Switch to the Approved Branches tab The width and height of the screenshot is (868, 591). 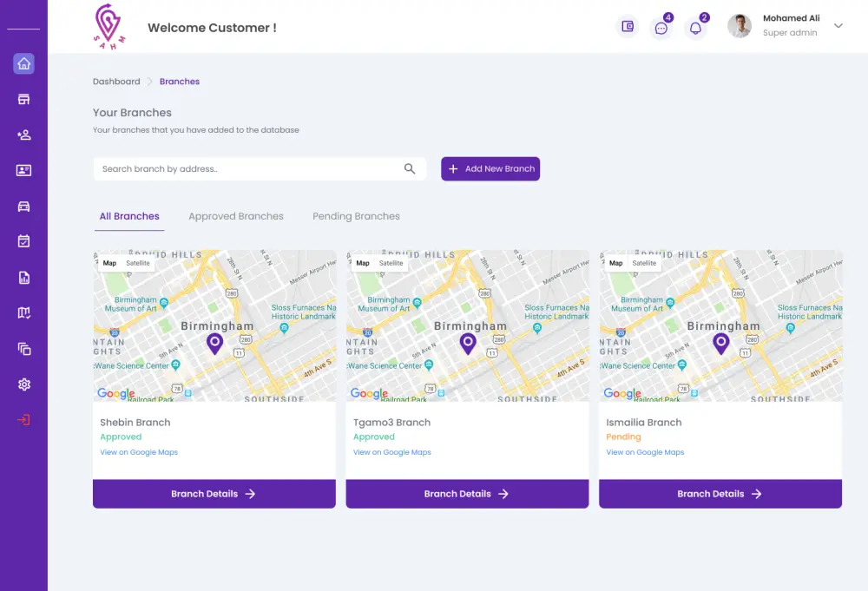click(235, 216)
